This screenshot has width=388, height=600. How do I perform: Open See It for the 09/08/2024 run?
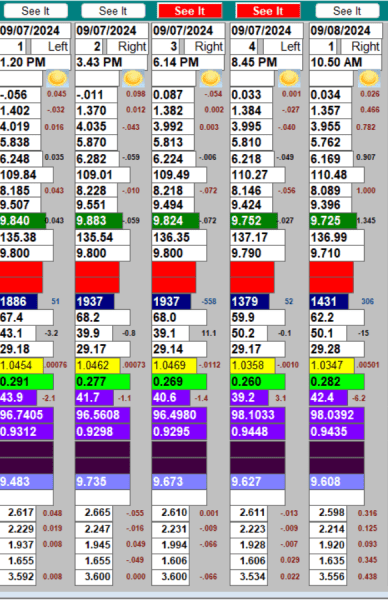(x=347, y=11)
